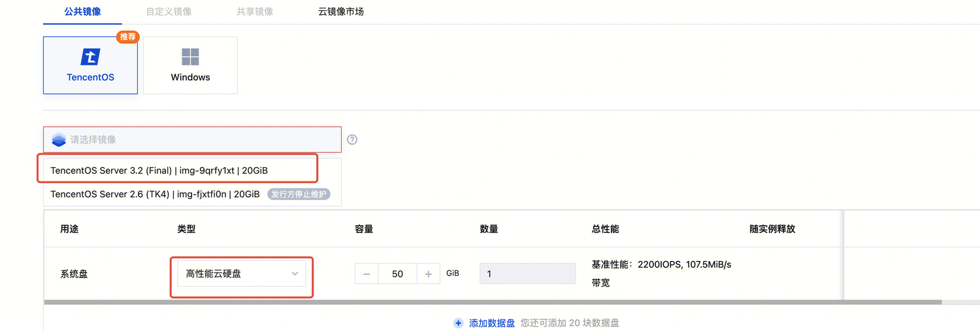Click the 类型 column header

pos(186,229)
